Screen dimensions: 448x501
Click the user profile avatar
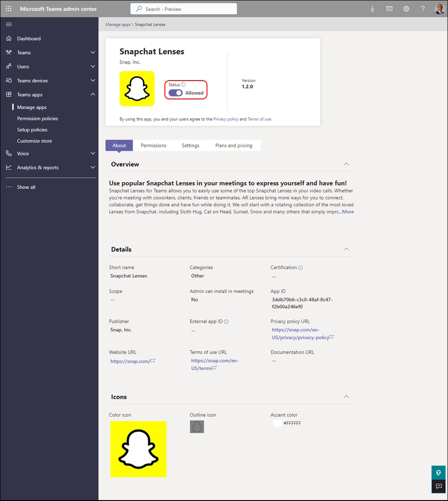(439, 9)
